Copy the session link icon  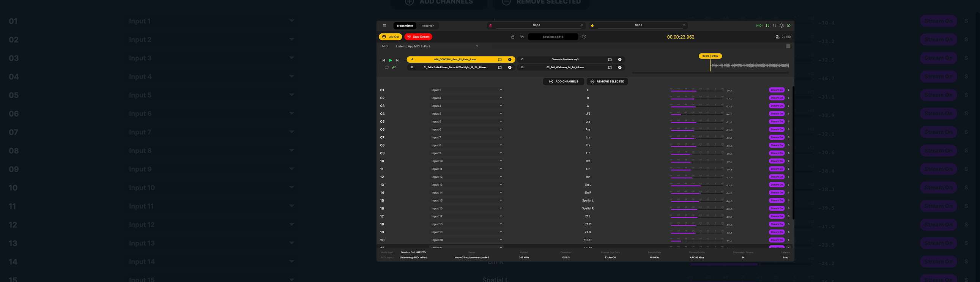click(522, 37)
